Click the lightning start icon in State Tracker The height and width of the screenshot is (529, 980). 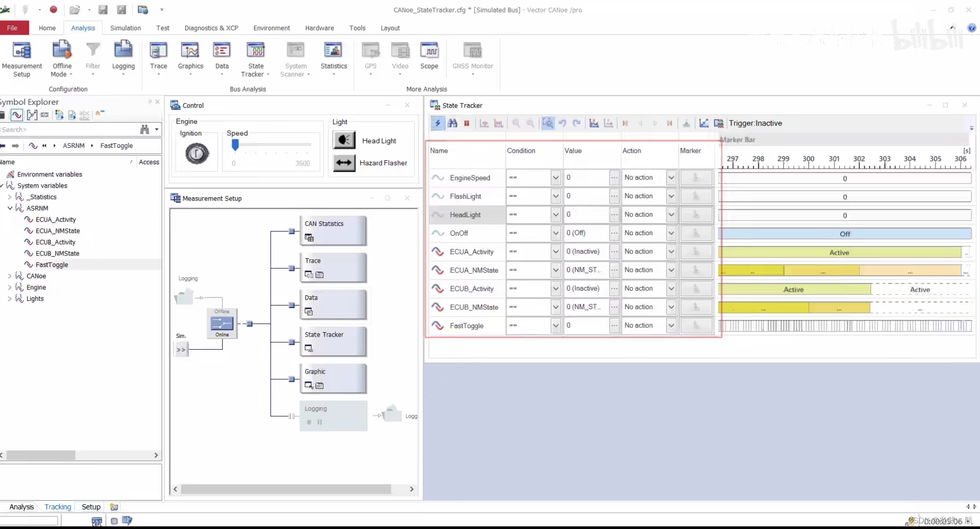coord(437,123)
